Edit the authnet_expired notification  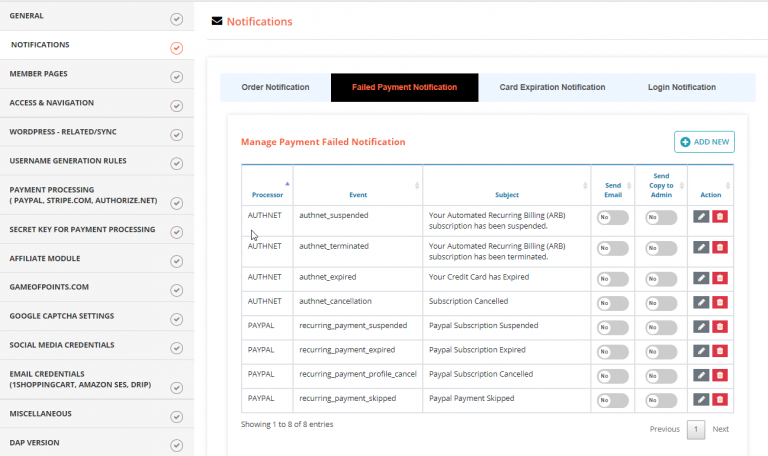701,278
